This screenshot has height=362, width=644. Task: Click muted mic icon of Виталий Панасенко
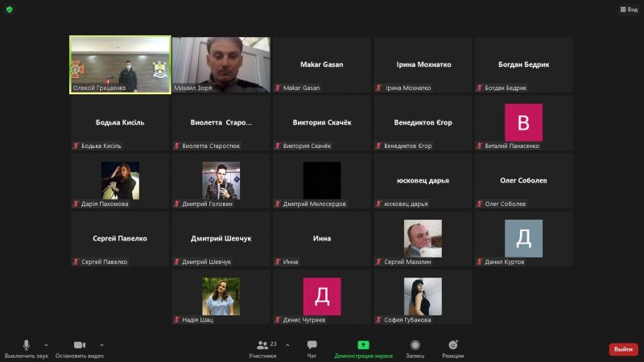coord(479,146)
